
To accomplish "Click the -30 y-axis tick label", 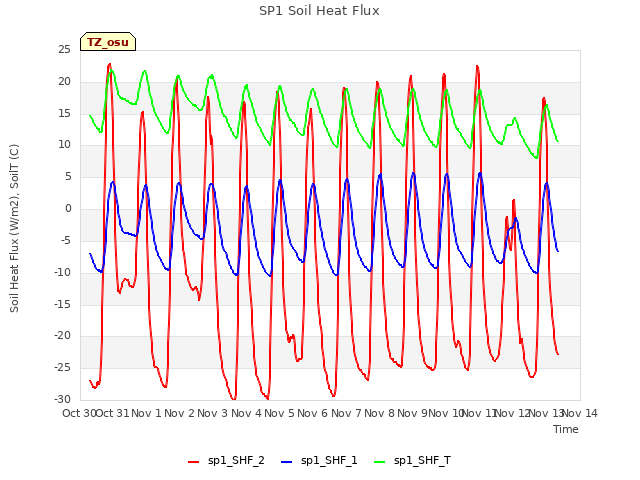I will (63, 399).
